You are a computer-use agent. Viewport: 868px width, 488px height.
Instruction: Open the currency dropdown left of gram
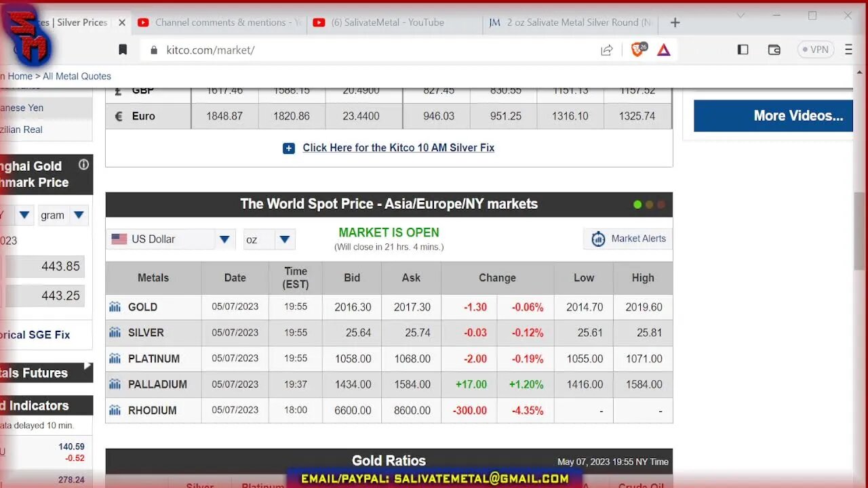pyautogui.click(x=17, y=215)
